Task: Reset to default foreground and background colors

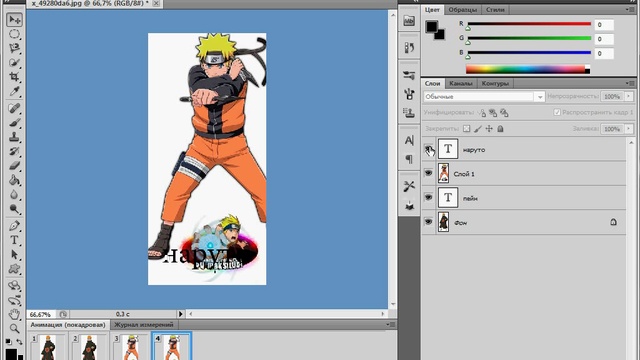Action: point(8,341)
